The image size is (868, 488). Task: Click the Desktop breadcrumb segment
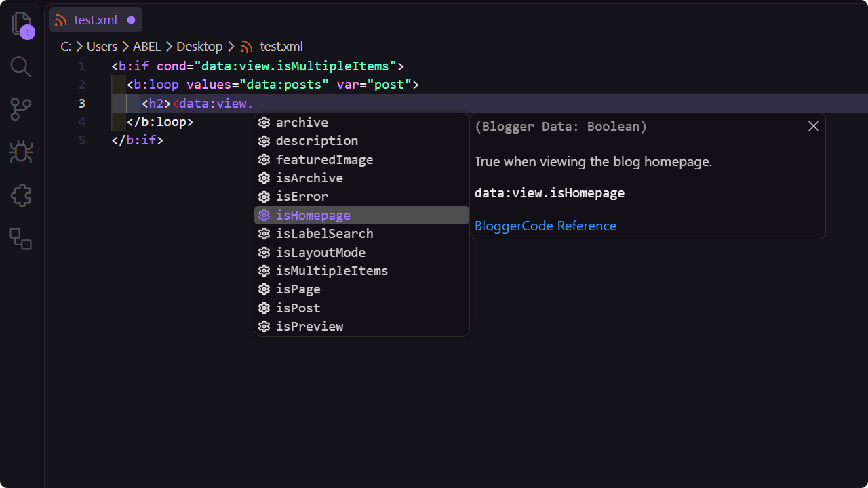click(x=199, y=47)
